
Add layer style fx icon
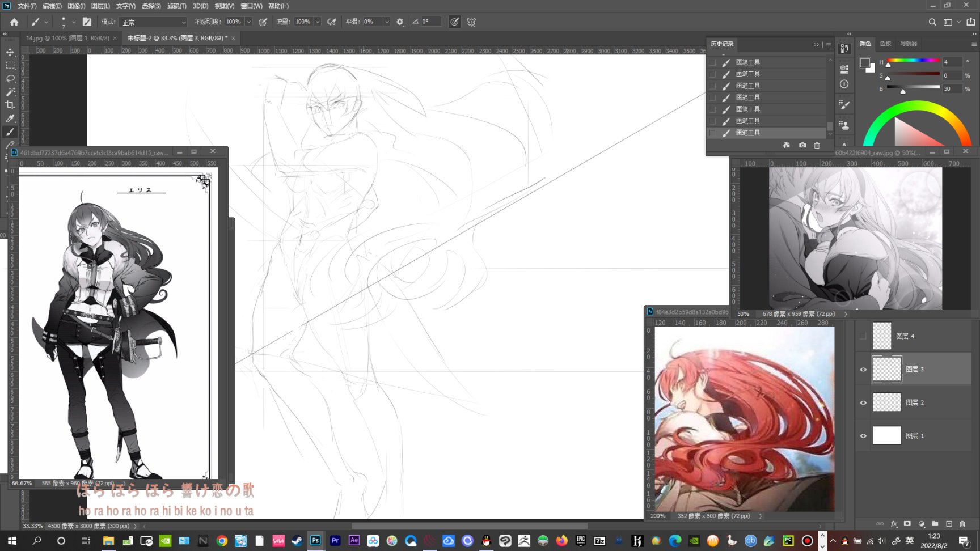coord(894,524)
